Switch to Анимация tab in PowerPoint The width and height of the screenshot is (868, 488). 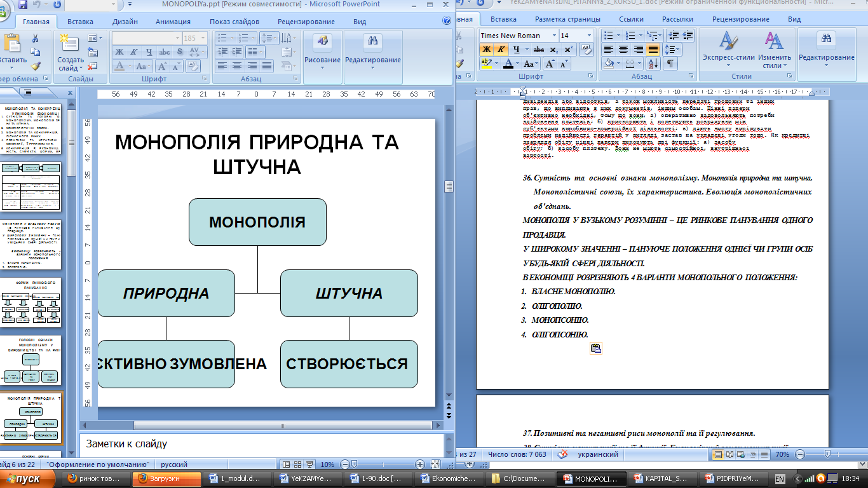[x=173, y=22]
